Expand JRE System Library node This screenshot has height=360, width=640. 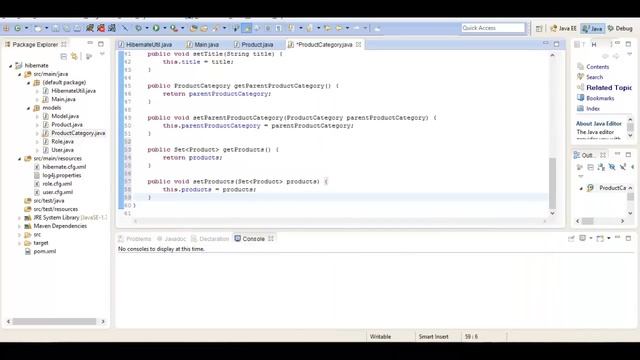click(x=20, y=218)
